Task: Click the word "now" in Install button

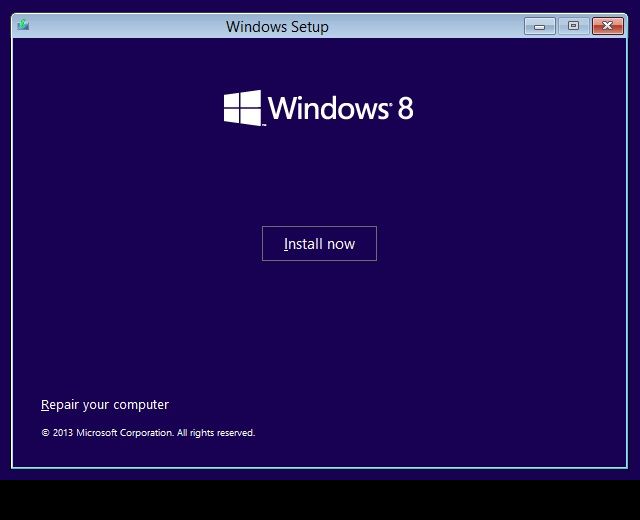Action: click(341, 244)
